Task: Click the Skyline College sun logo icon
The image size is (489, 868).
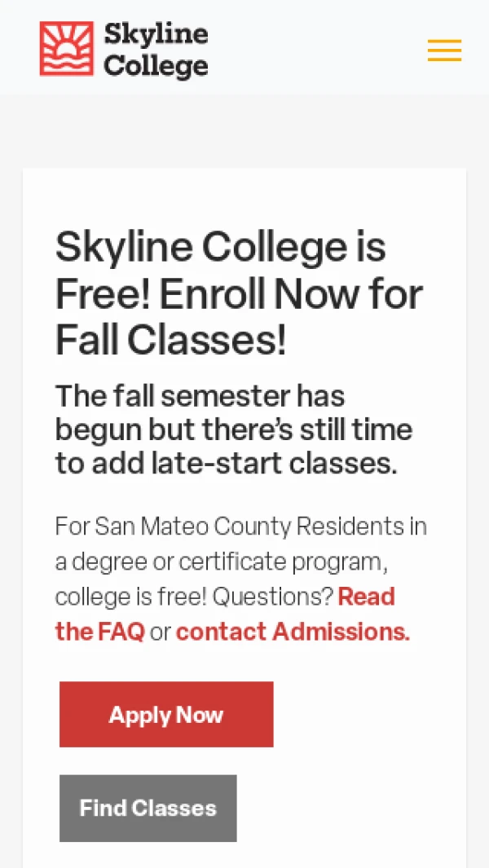Action: (x=67, y=49)
